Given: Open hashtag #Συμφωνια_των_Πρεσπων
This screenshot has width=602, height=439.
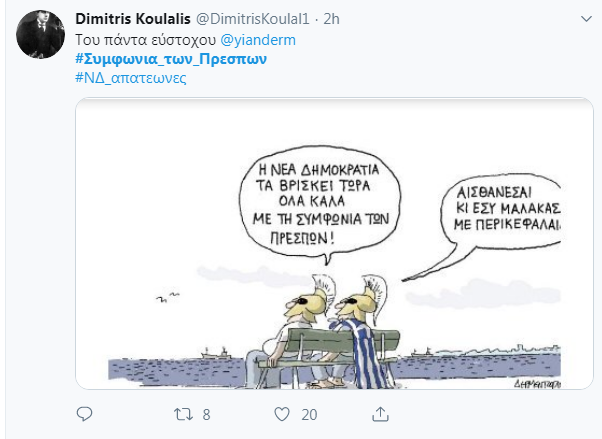Looking at the screenshot, I should pyautogui.click(x=171, y=59).
